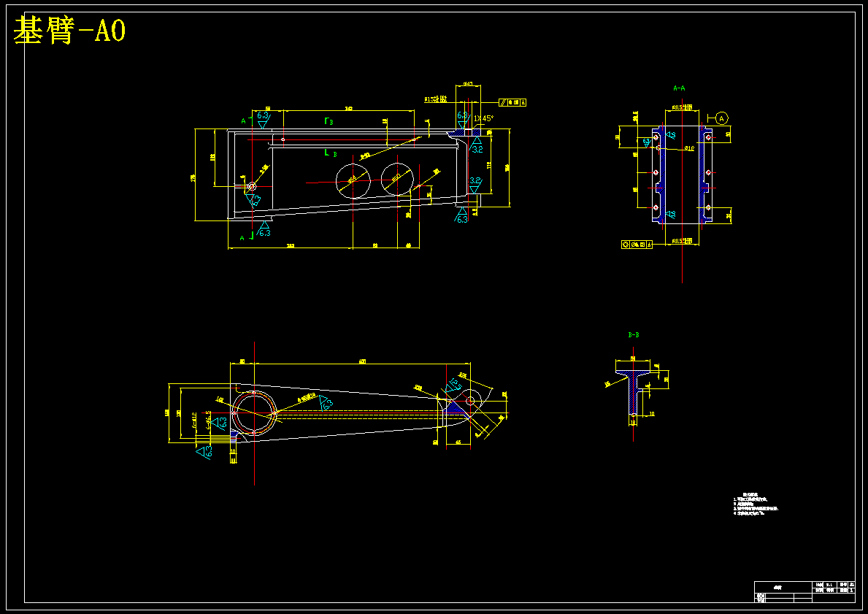Select the tolerance frame below section A-A
868x614 pixels.
637,244
